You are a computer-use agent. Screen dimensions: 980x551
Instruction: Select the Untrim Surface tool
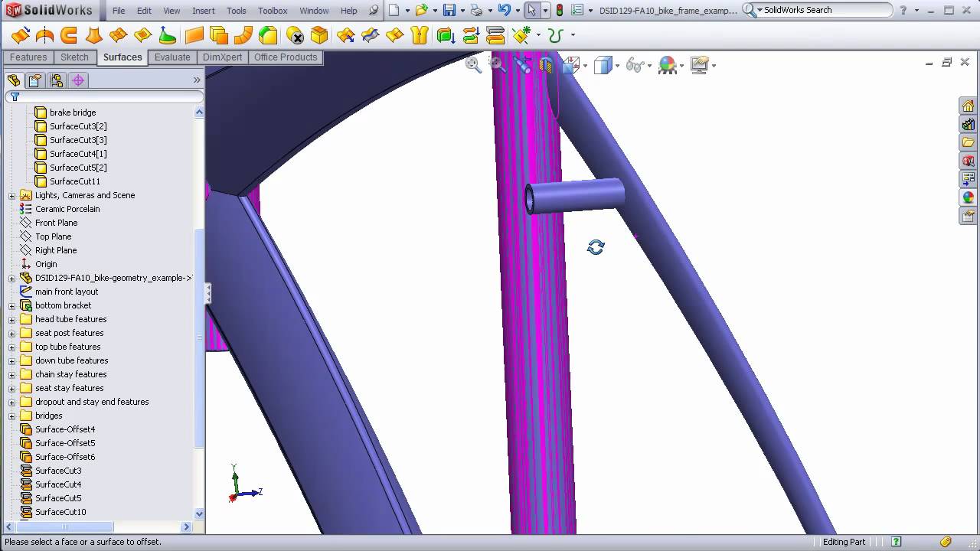pyautogui.click(x=394, y=35)
